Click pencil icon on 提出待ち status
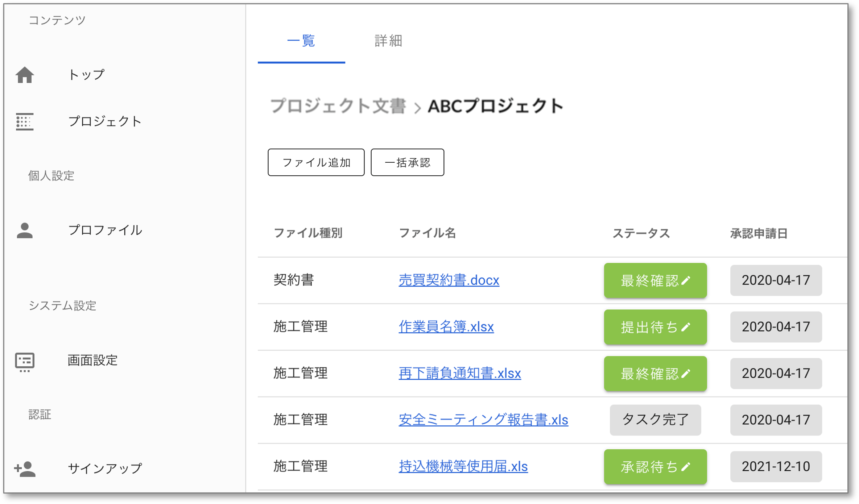The width and height of the screenshot is (859, 504). click(x=686, y=327)
